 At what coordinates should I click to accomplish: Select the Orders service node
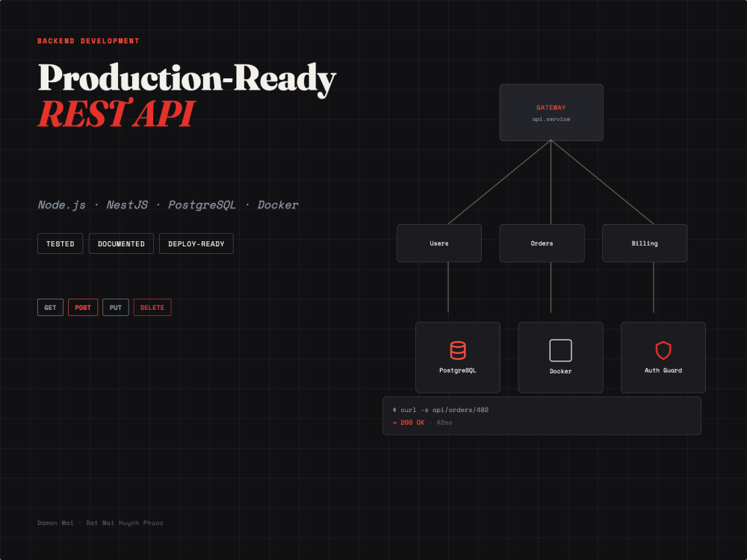(542, 243)
